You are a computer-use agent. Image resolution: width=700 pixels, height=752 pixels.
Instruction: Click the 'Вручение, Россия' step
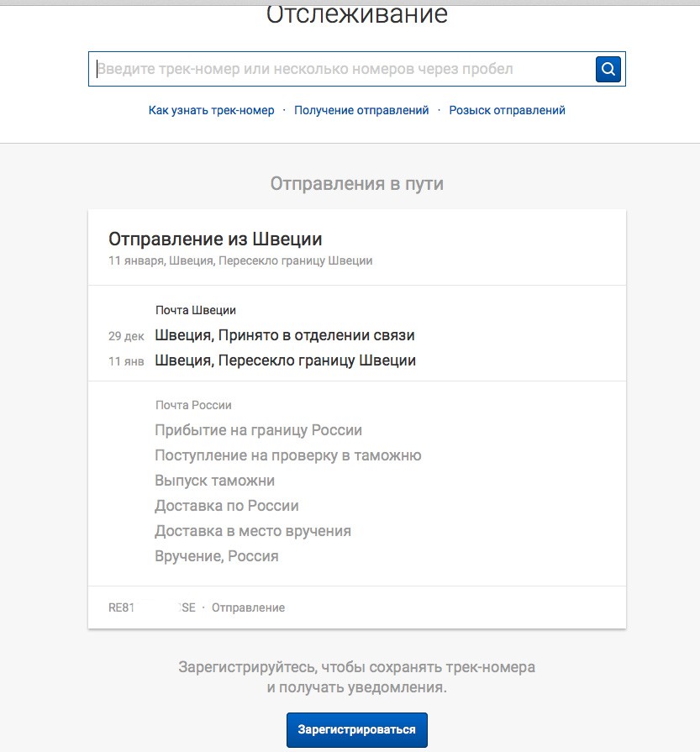tap(216, 556)
